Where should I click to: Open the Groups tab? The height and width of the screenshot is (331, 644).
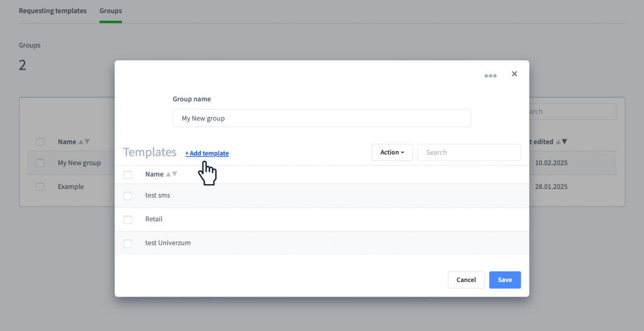point(111,11)
